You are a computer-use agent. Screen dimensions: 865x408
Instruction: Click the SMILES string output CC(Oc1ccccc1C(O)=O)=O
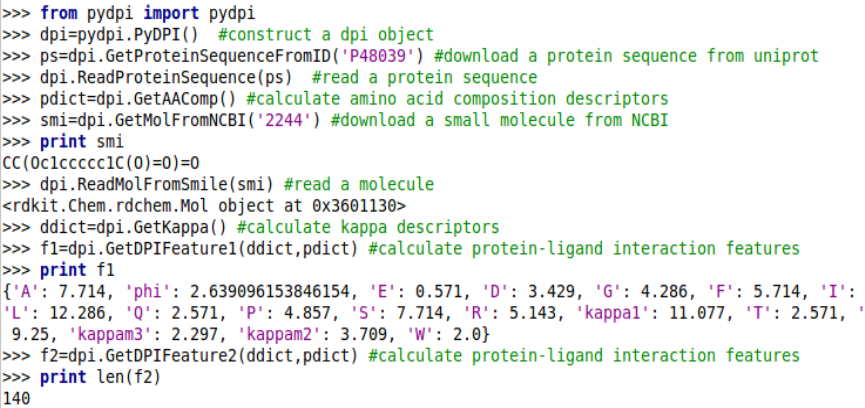tap(101, 162)
